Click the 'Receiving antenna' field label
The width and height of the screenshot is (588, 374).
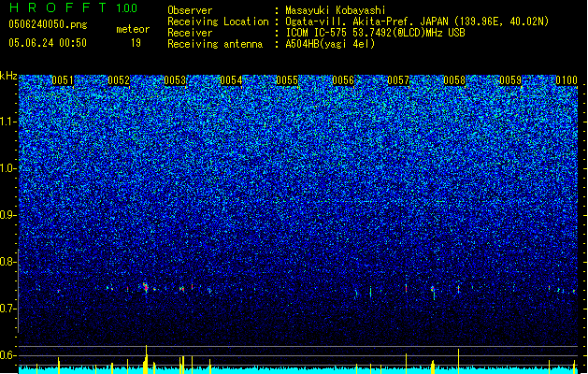click(x=215, y=44)
